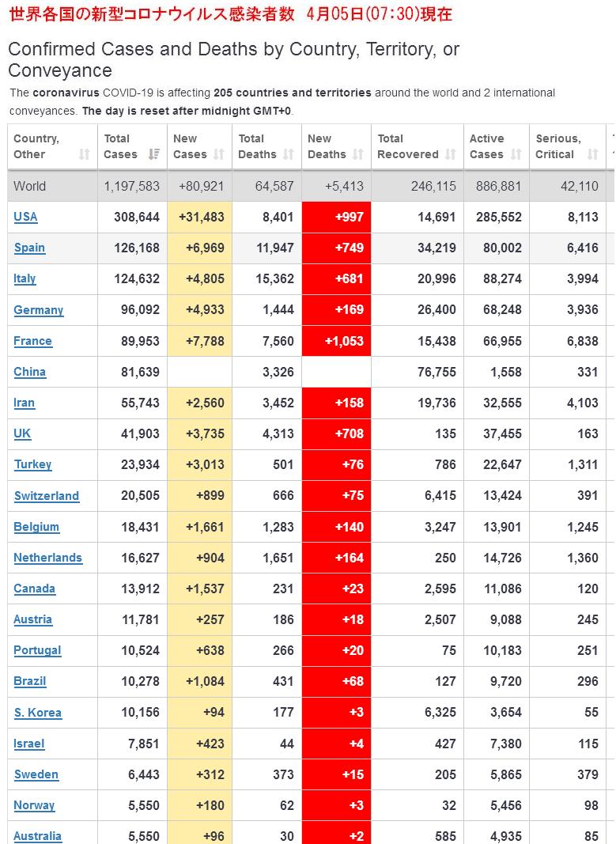The height and width of the screenshot is (844, 616).
Task: Click the New Deaths sort icon
Action: click(x=358, y=154)
